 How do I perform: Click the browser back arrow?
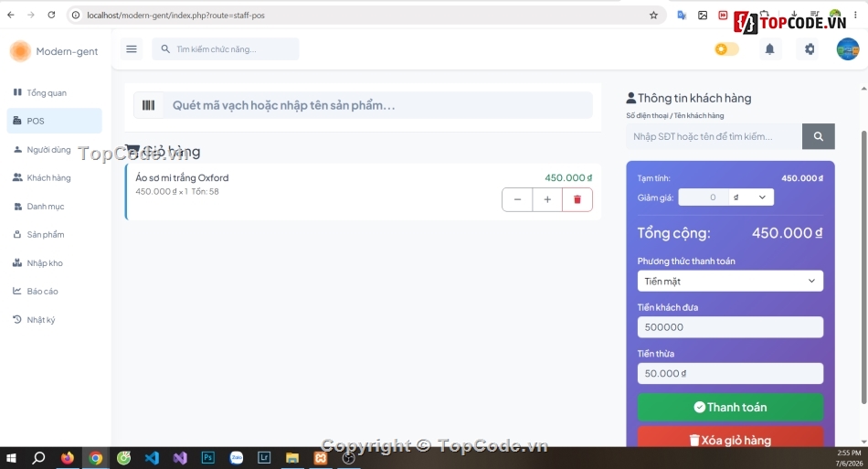pyautogui.click(x=11, y=15)
